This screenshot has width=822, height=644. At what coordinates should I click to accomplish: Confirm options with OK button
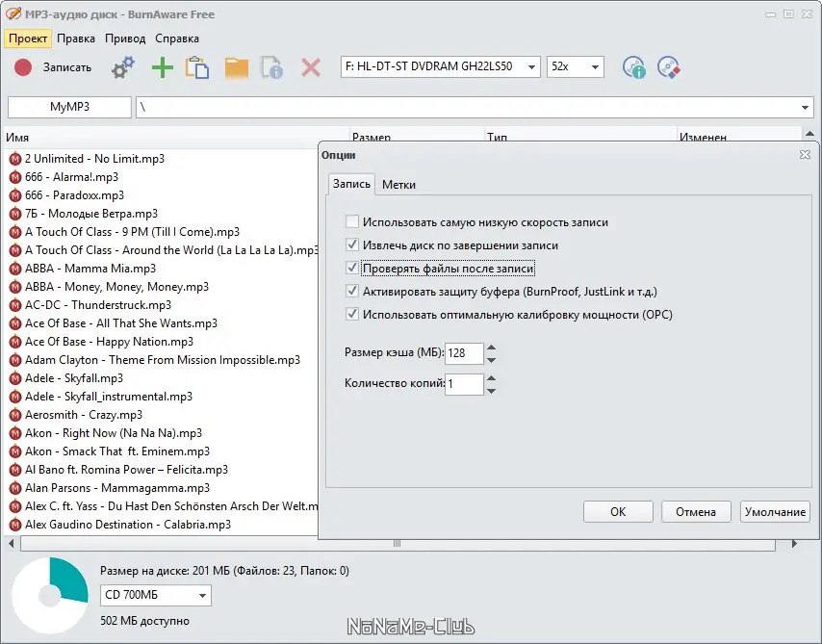618,512
